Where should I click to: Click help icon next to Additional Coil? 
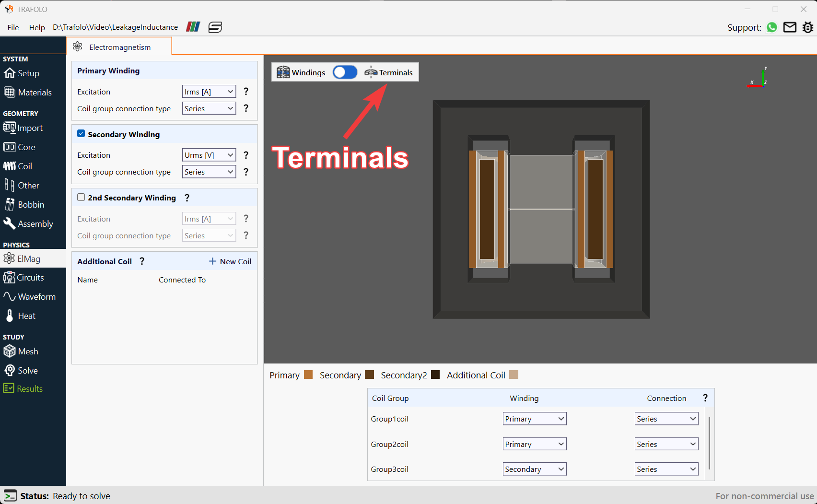click(x=141, y=261)
